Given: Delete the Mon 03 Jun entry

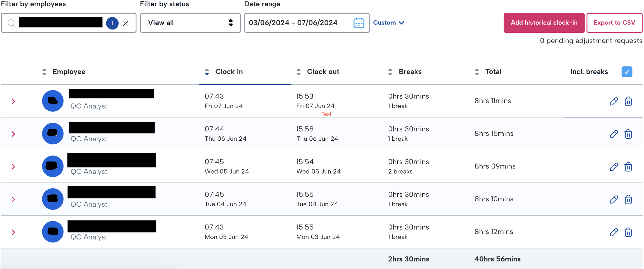Looking at the screenshot, I should point(628,232).
